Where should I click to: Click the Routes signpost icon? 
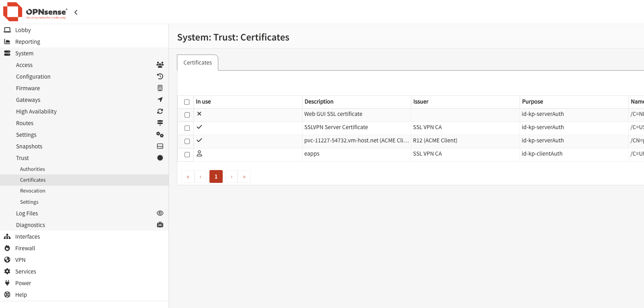[x=160, y=123]
